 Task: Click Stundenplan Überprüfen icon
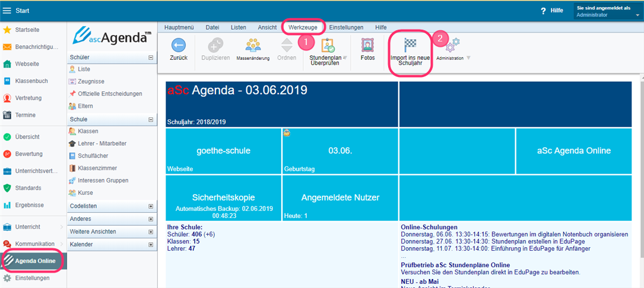click(327, 45)
